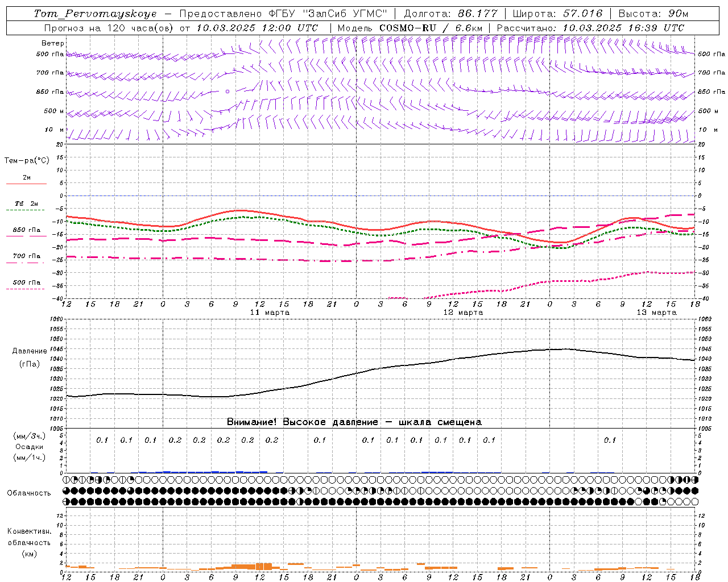The image size is (728, 582).
Task: Click the computed time Рассчитано: 10.03.2025 16:39 UTC
Action: [590, 28]
